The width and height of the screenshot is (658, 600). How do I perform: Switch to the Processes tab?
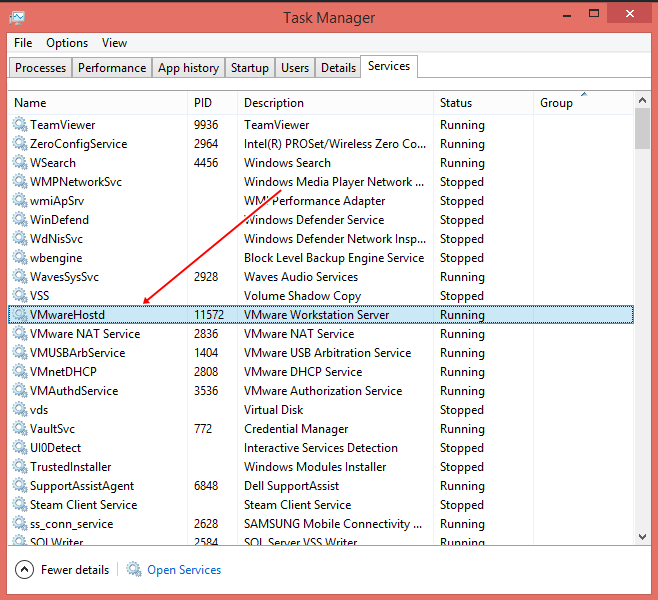pyautogui.click(x=40, y=68)
